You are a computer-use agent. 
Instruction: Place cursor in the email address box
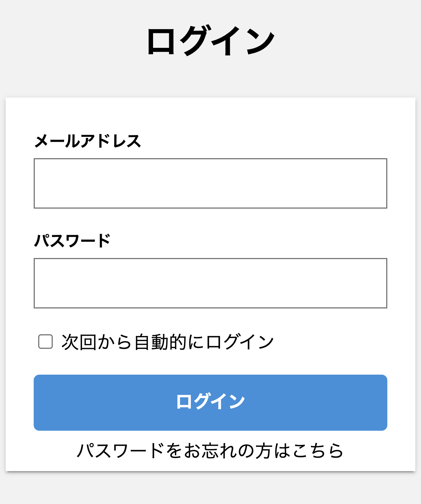210,183
